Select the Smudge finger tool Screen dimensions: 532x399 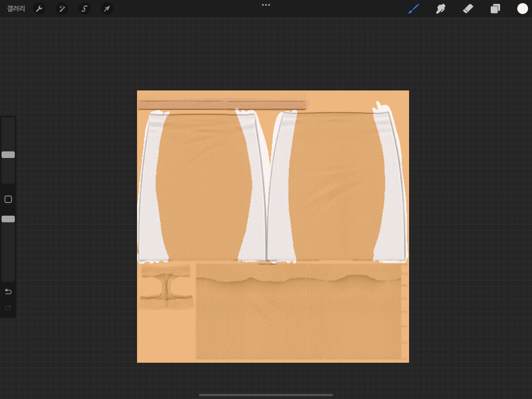click(x=441, y=9)
